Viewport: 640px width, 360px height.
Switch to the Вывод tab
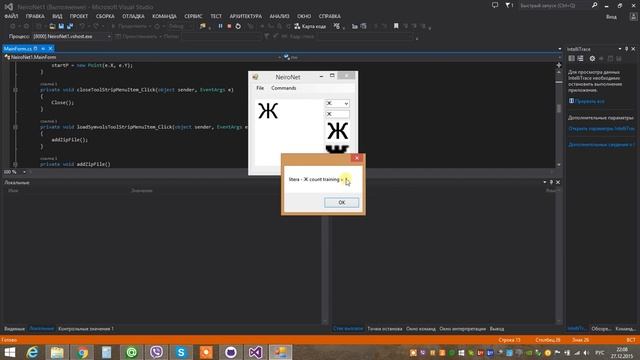[497, 329]
